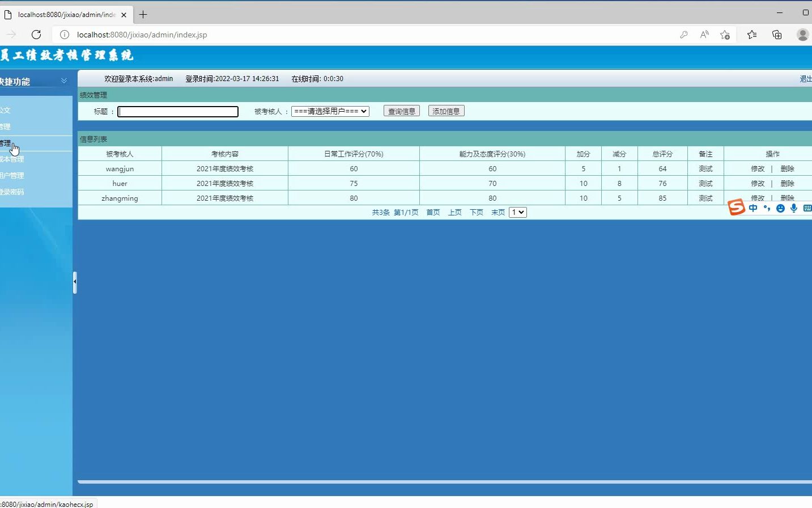This screenshot has height=508, width=812.
Task: Click the emoji picker icon in input toolbar
Action: 780,208
